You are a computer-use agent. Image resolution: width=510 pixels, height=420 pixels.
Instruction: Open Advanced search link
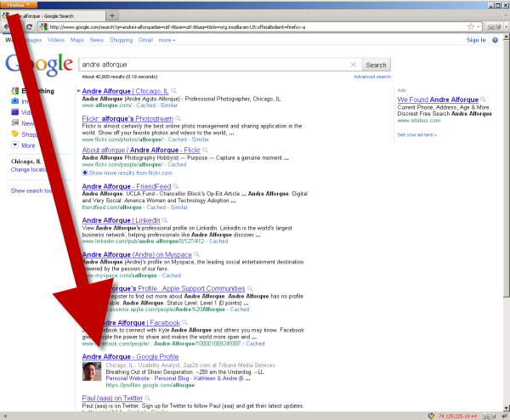pyautogui.click(x=372, y=77)
